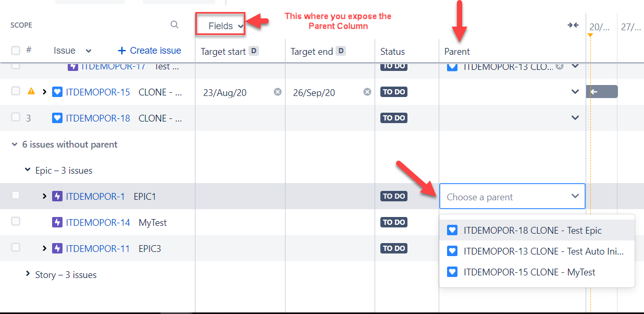Clear the Target start date 23/Aug/20
The width and height of the screenshot is (644, 314).
pos(277,91)
